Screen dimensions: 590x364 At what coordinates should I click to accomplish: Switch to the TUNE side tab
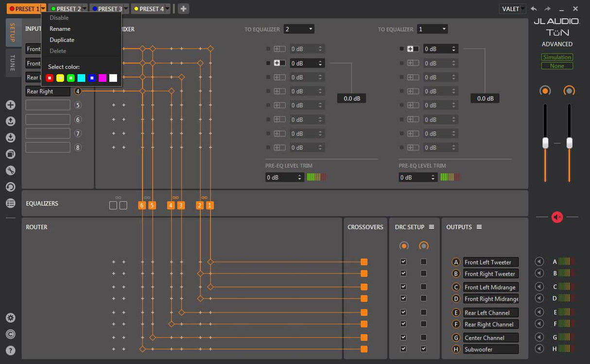tap(13, 63)
